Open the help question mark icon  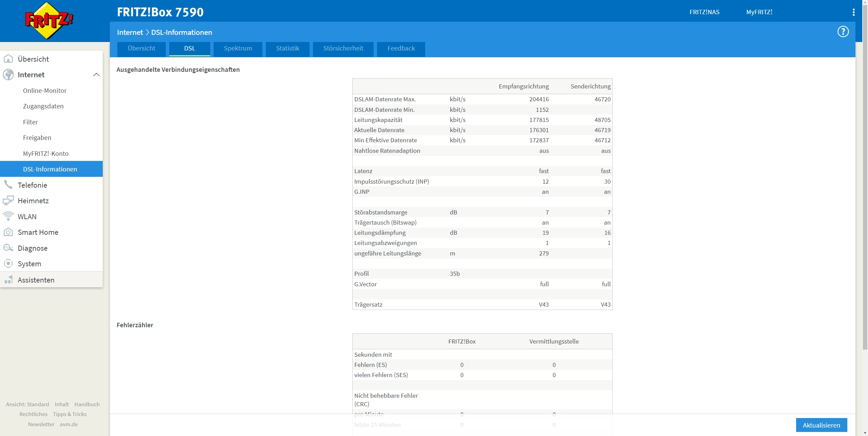tap(843, 32)
